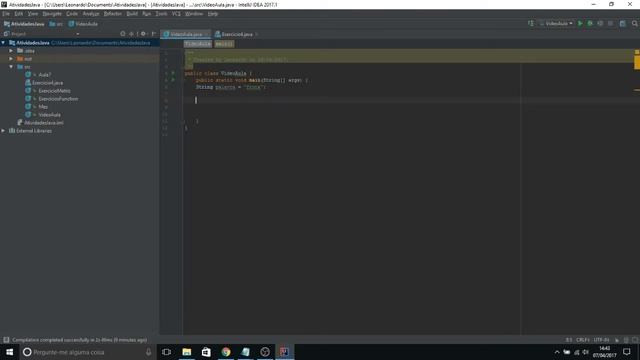Click the volume icon in system tray
This screenshot has width=640, height=360.
[x=586, y=352]
